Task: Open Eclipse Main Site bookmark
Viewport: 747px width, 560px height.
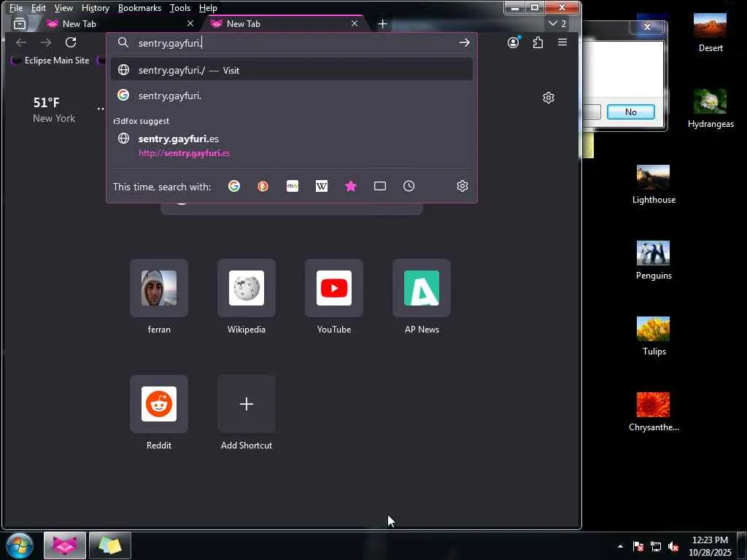Action: (50, 61)
